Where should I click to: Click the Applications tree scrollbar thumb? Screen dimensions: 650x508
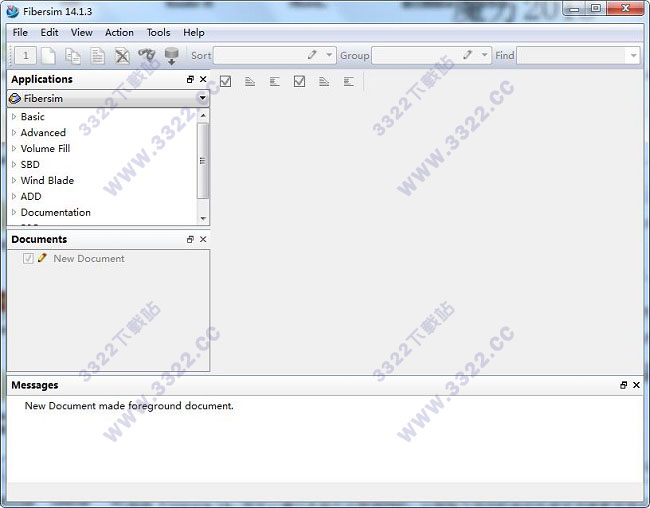click(x=203, y=160)
